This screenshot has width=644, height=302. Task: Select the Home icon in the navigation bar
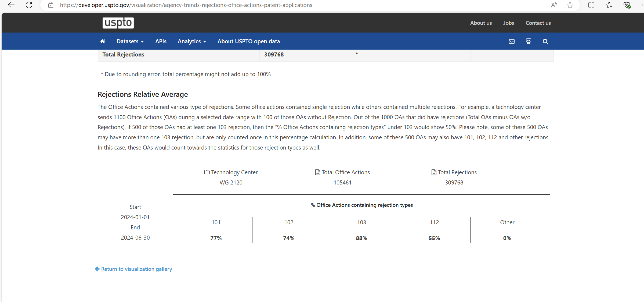(103, 41)
